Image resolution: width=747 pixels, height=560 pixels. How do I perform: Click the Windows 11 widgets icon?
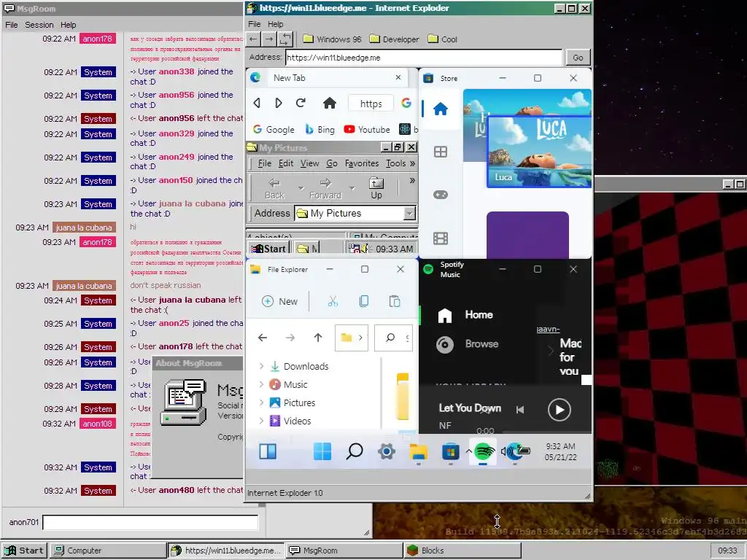268,451
